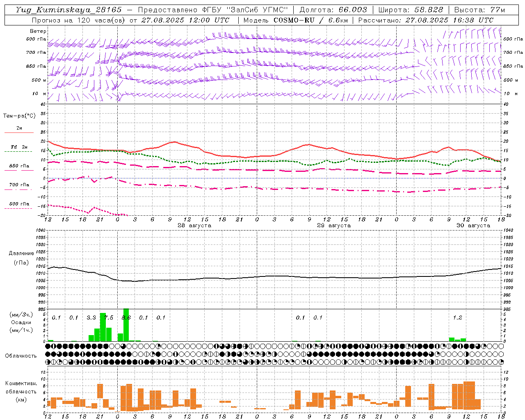Viewport: 525px width, 420px height.
Task: Click the "Долгота: 66.003" header field
Action: [333, 10]
